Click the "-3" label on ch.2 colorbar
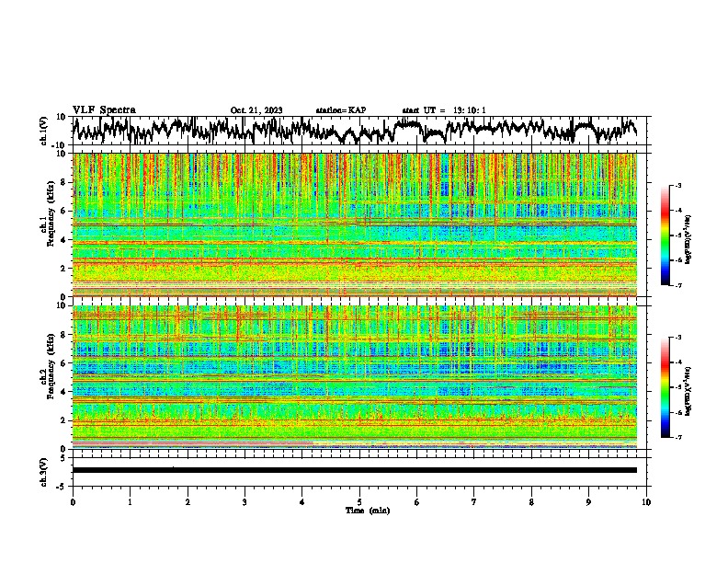This screenshot has height=563, width=728. (x=677, y=338)
